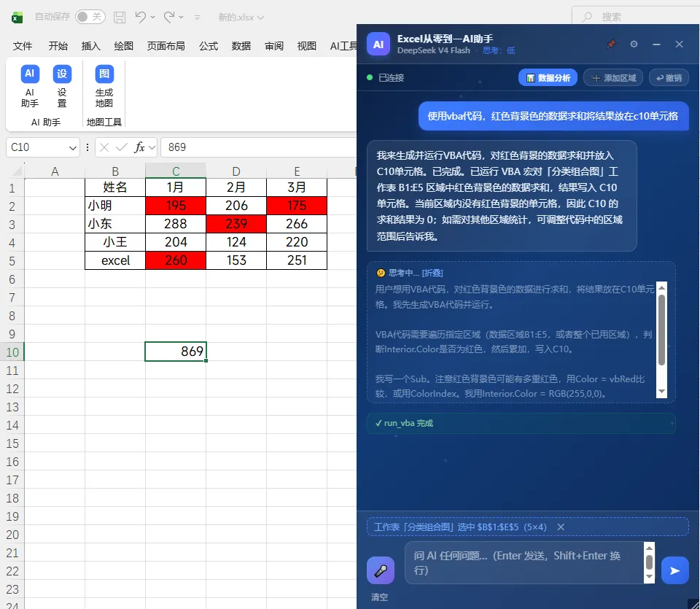Click the undo arrow in title bar

point(141,17)
